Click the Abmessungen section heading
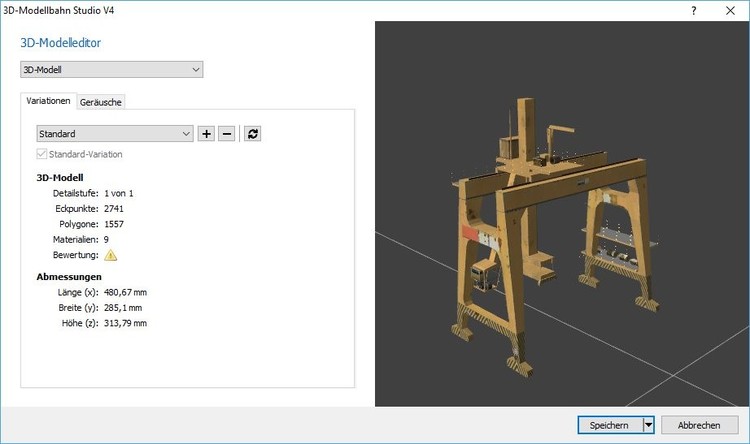Viewport: 750px width, 444px height. [69, 277]
